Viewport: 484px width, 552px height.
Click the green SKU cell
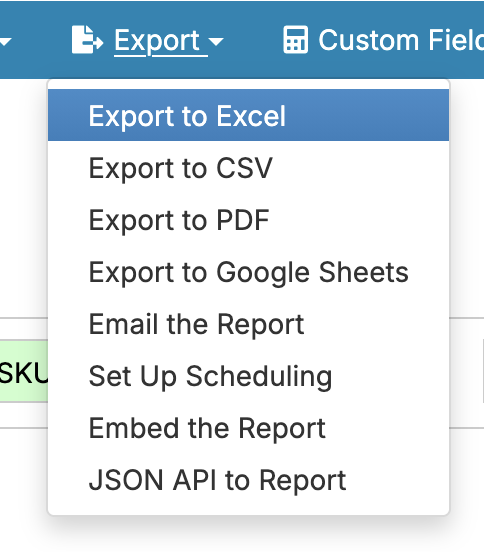click(x=24, y=371)
